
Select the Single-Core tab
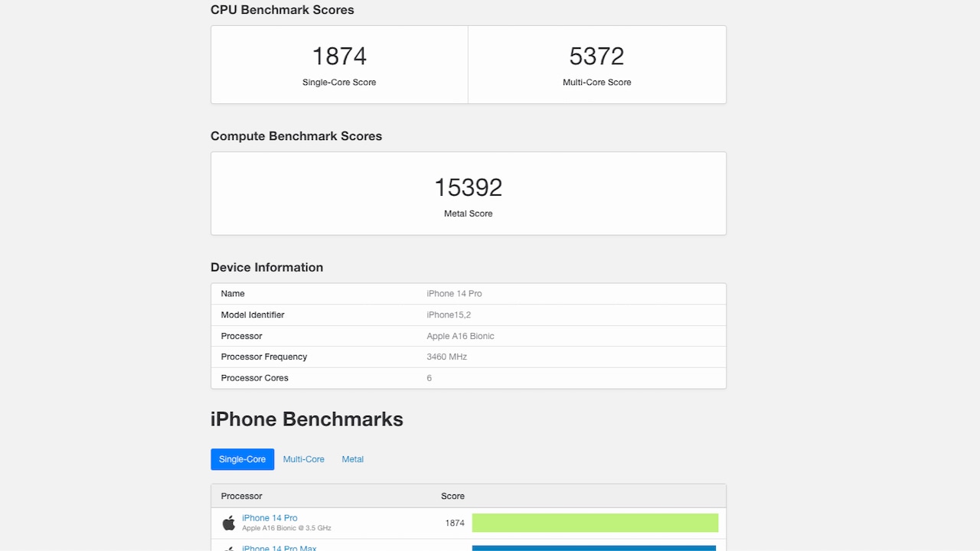[242, 459]
